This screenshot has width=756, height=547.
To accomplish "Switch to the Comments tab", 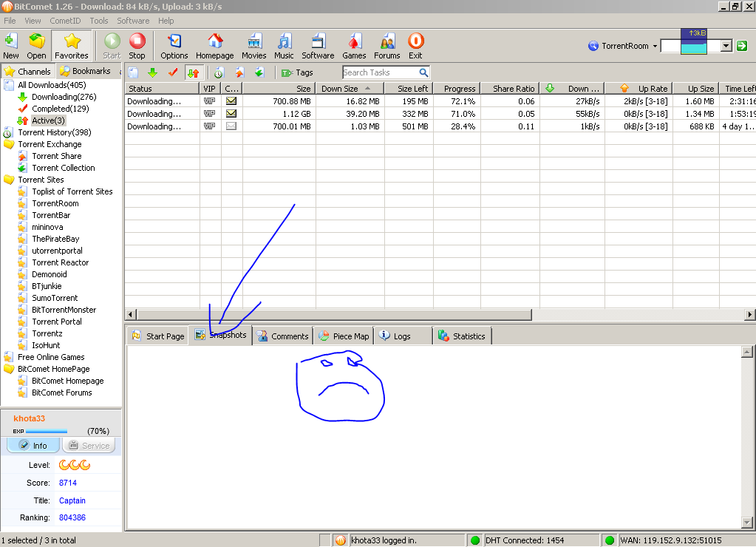I will coord(283,336).
